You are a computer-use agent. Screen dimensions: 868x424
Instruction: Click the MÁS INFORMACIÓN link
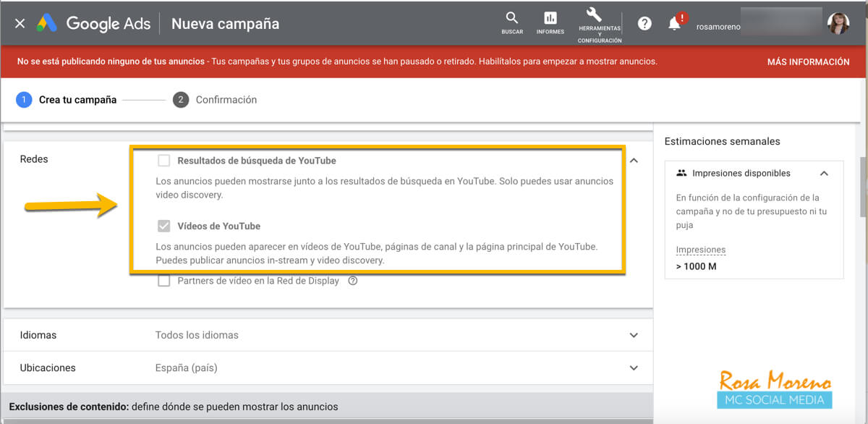(x=808, y=62)
